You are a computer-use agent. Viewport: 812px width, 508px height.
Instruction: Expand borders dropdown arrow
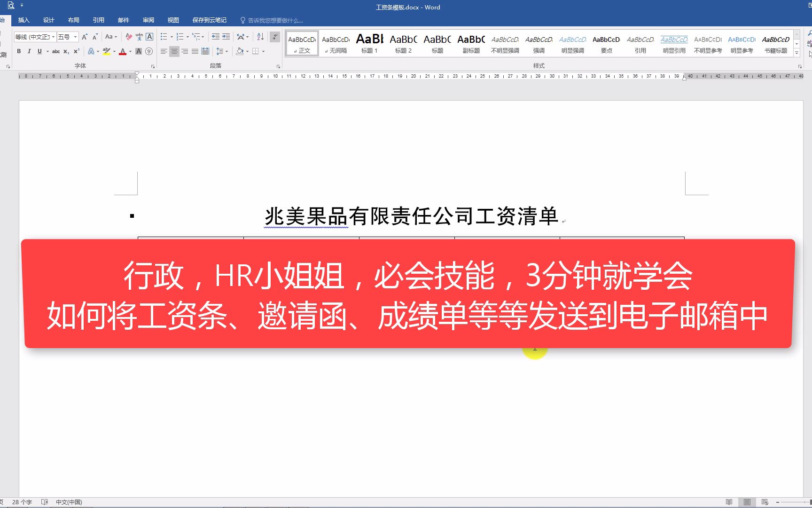(x=263, y=51)
